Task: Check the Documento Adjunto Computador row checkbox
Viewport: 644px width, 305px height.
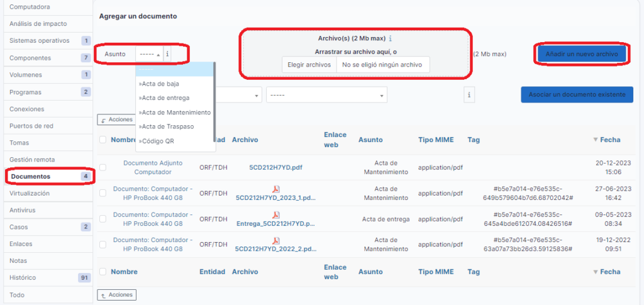Action: [103, 167]
